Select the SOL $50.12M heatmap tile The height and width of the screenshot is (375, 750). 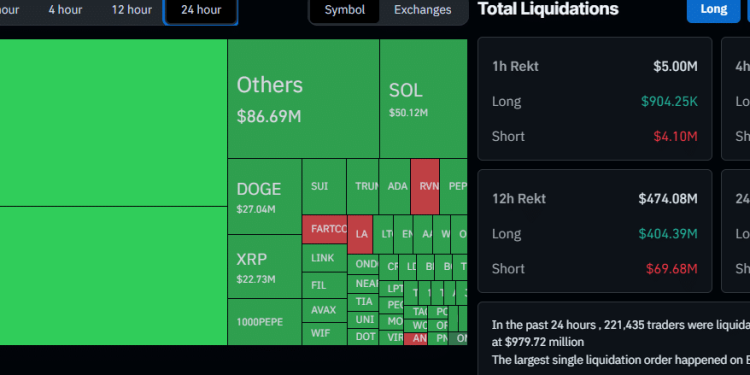[x=423, y=99]
